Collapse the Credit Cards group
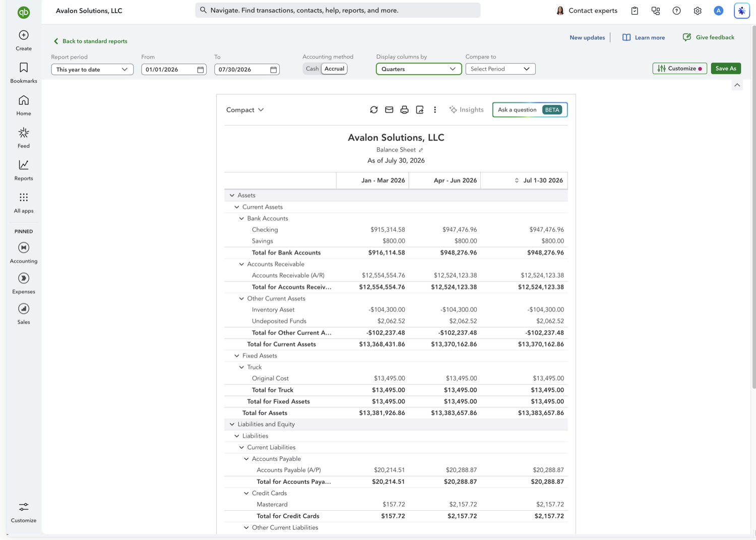 pos(246,493)
